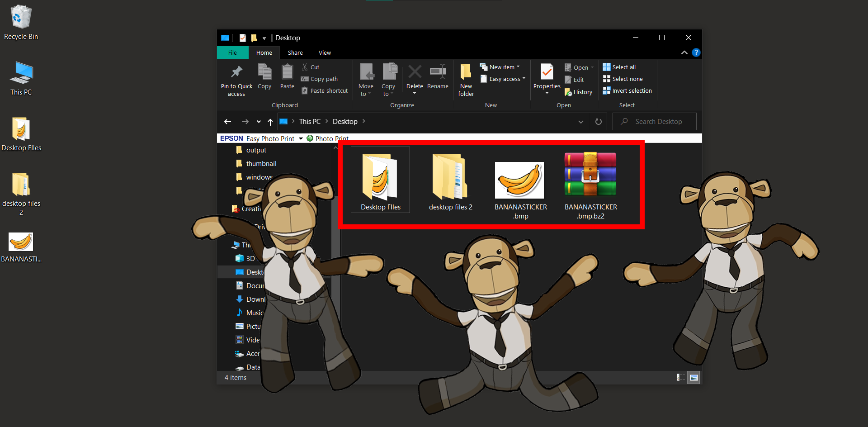Switch to the Share ribbon tab
868x427 pixels.
pos(295,52)
